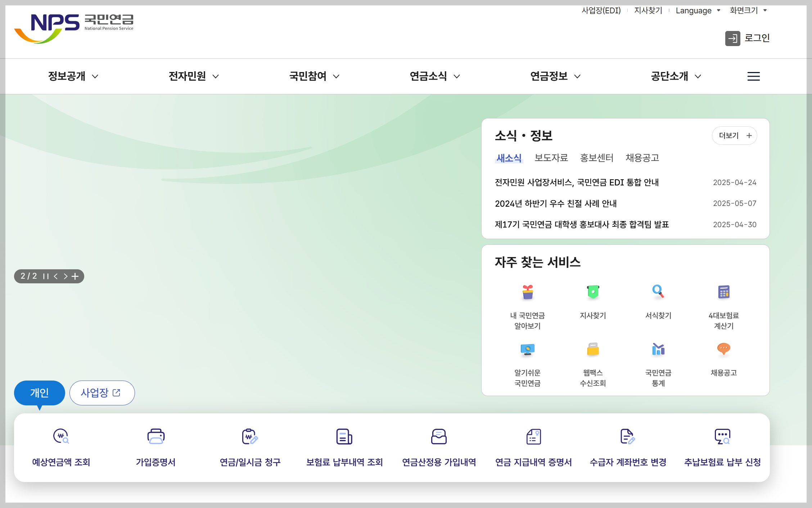Click the 예상연금액 조회 icon
Screen dimensions: 812x508
[x=61, y=436]
